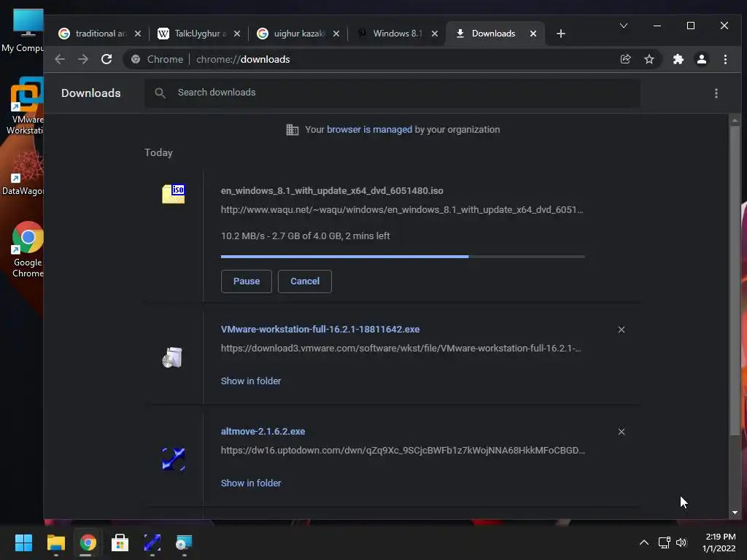Viewport: 747px width, 560px height.
Task: Open the installer app on the taskbar
Action: point(184,542)
